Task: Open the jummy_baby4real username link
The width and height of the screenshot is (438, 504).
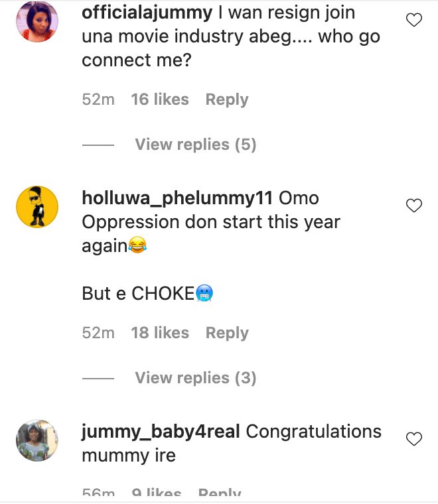Action: coord(161,432)
